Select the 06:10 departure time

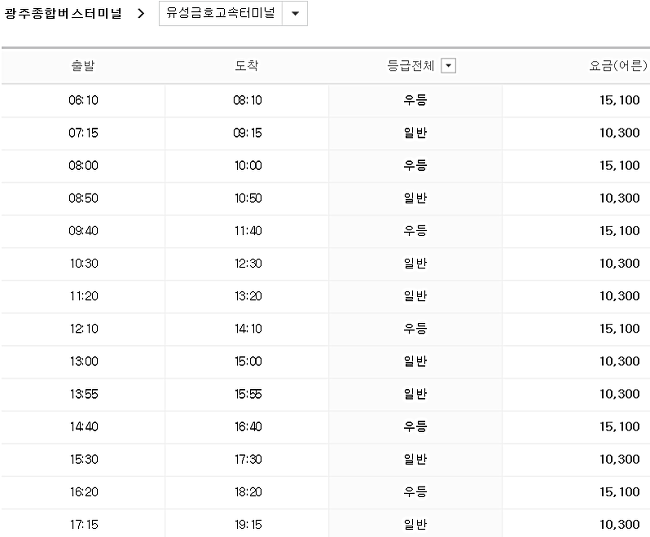pos(83,100)
